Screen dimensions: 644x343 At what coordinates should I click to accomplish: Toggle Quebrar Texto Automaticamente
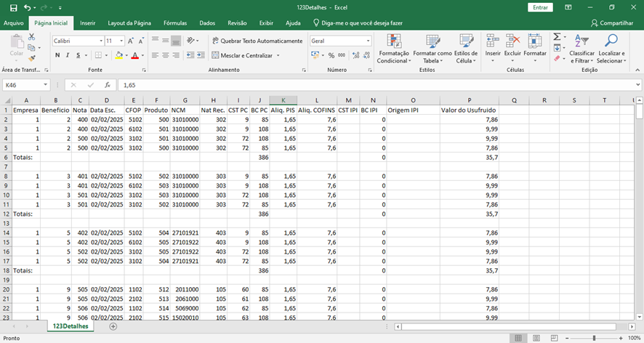257,41
